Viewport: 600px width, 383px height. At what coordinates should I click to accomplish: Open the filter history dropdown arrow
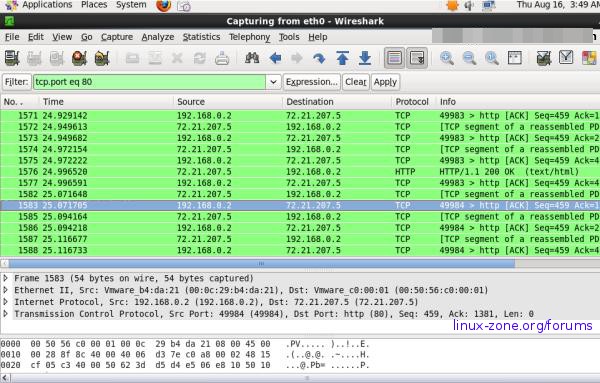(x=273, y=82)
